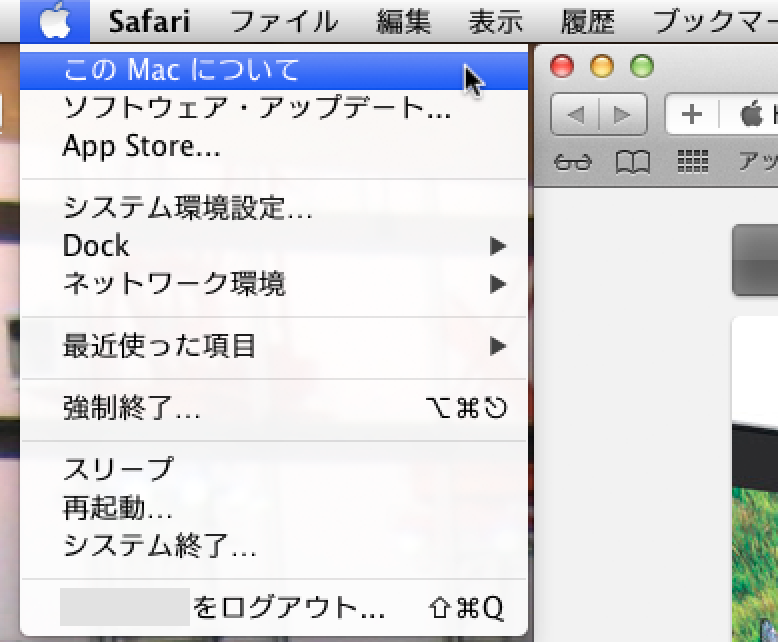
Task: Open App Store… from Apple menu
Action: coord(273,146)
